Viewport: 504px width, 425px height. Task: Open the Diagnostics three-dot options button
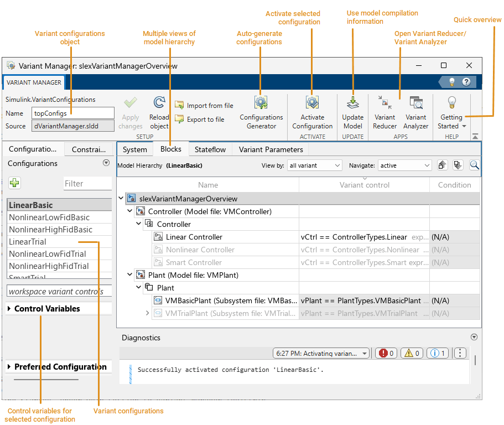(x=460, y=353)
